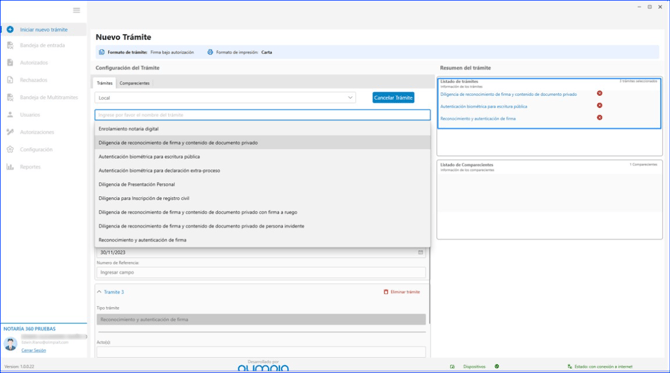Viewport: 670px width, 373px height.
Task: Click the Iniciar nuevo trámite plus icon
Action: point(10,29)
